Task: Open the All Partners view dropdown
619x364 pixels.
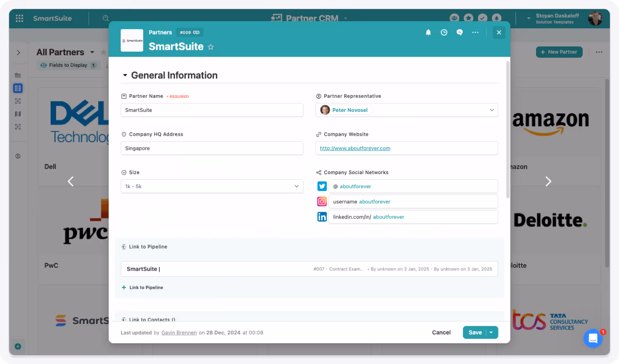Action: click(92, 52)
